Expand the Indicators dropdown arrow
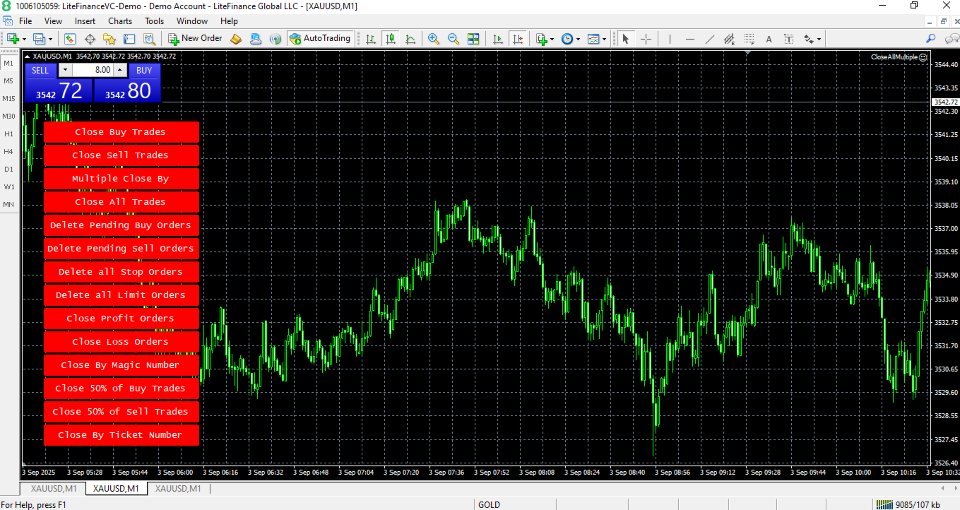 [x=552, y=39]
